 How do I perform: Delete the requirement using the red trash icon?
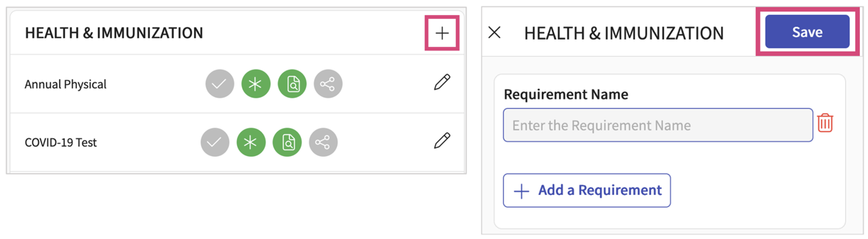[x=825, y=123]
